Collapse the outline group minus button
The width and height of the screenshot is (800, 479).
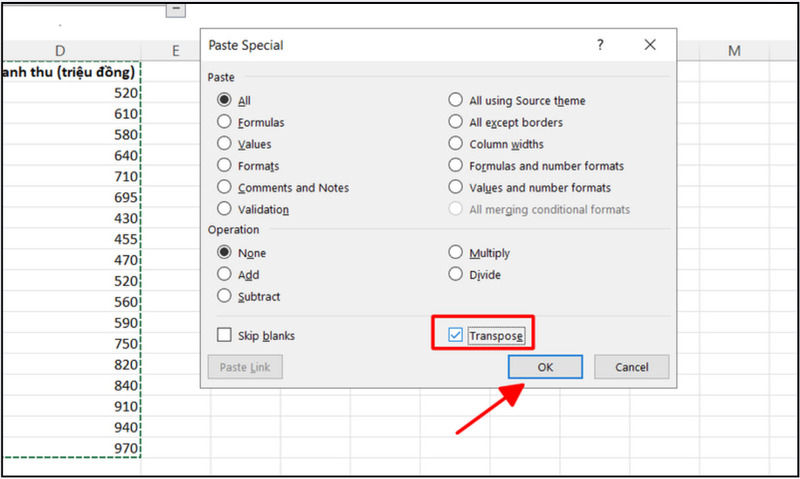(176, 9)
